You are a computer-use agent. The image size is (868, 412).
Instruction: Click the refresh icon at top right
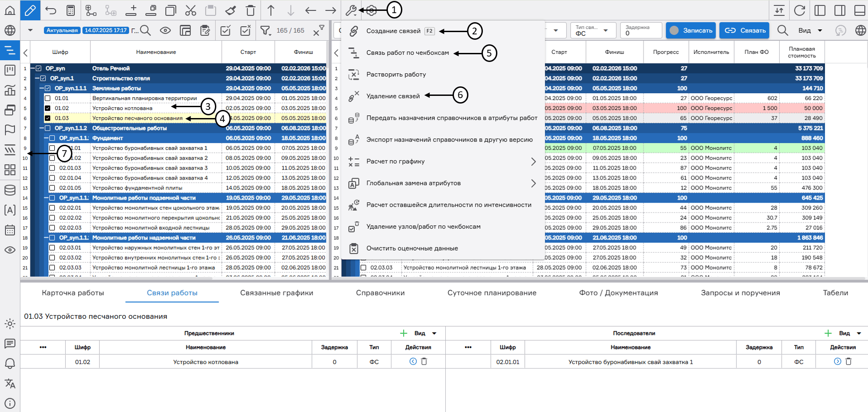point(800,10)
